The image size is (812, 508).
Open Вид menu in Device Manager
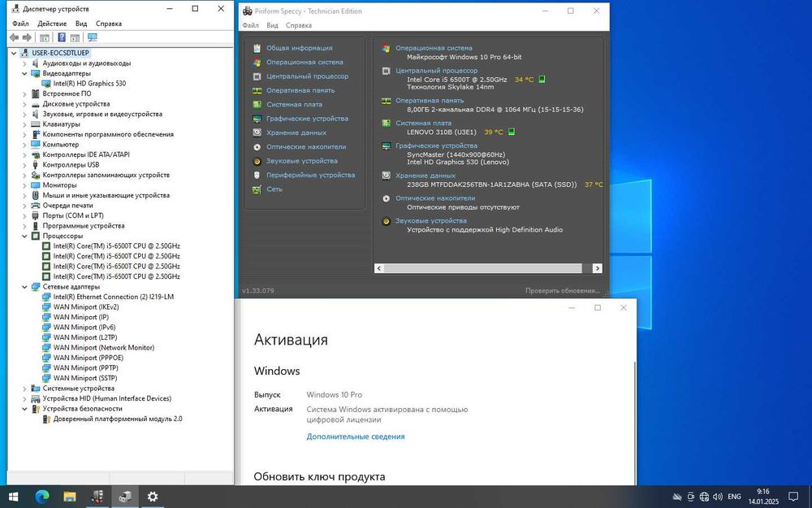tap(81, 24)
